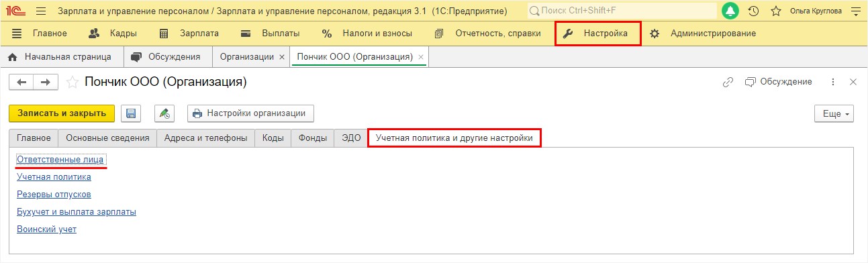
Task: Open the Зарплата section
Action: pyautogui.click(x=189, y=34)
